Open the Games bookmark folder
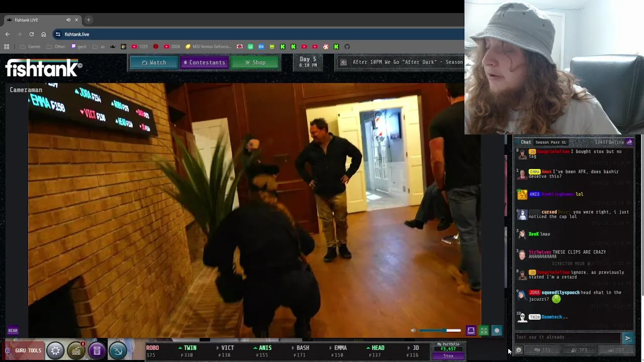This screenshot has width=644, height=362. pos(30,47)
